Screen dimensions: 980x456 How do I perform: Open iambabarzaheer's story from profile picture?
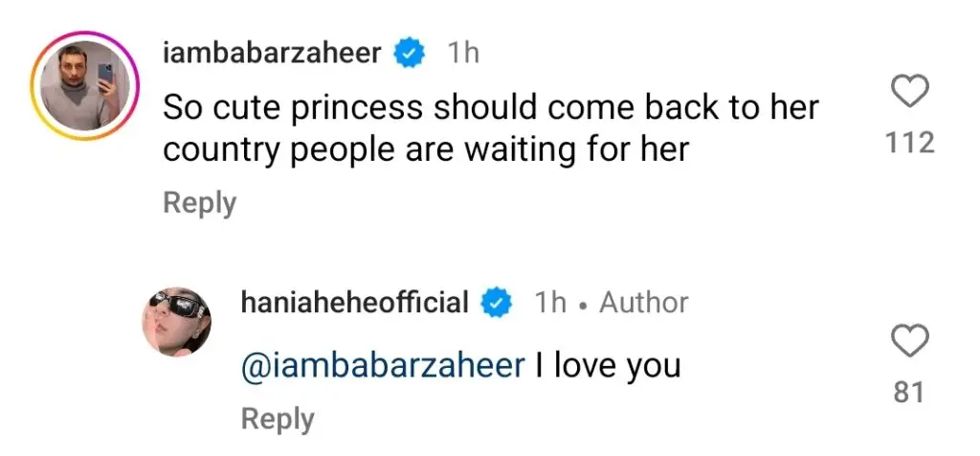point(85,85)
